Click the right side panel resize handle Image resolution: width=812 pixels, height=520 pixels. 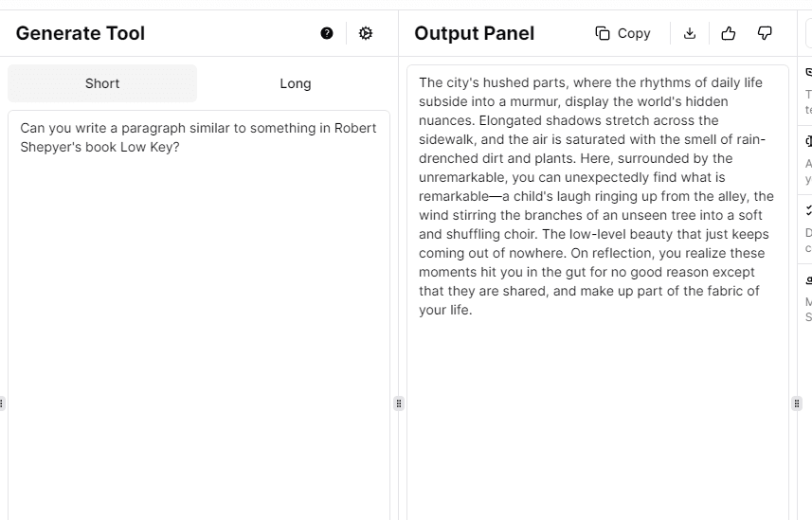(x=797, y=403)
